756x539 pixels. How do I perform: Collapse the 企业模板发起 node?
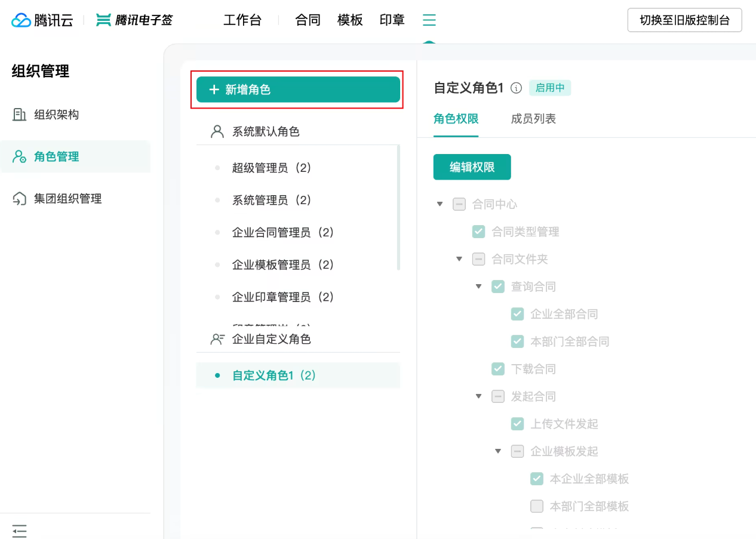(x=498, y=451)
